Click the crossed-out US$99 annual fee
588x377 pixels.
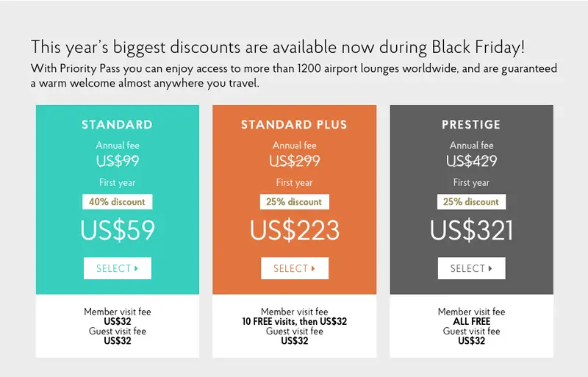pos(118,161)
